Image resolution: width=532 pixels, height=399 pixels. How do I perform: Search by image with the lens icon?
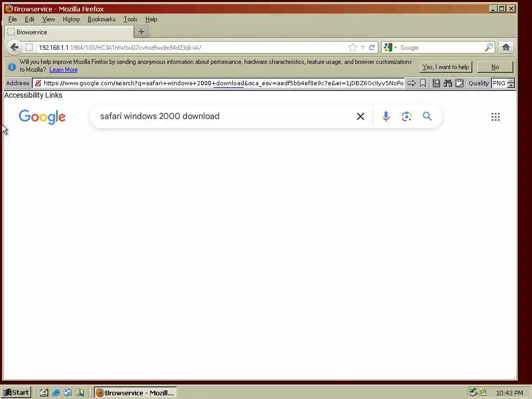point(406,116)
